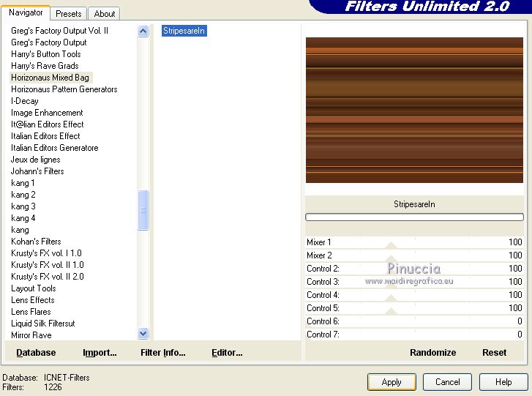
Task: Adjust the Mixer 1 slider
Action: [414, 242]
